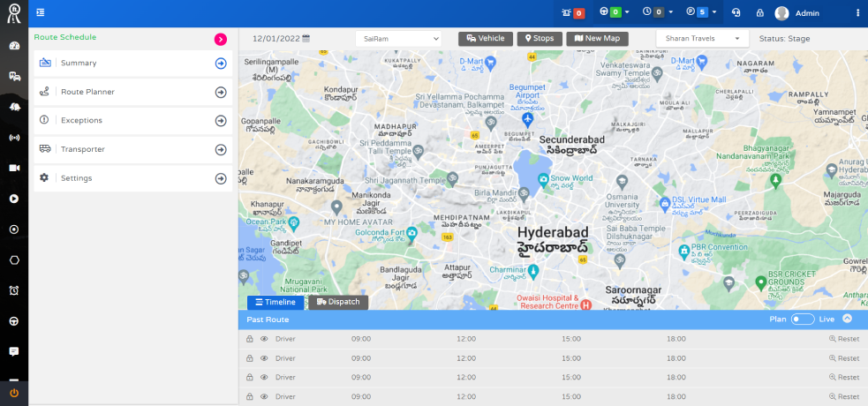Toggle the lock icon in bottom Driver row

(249, 396)
